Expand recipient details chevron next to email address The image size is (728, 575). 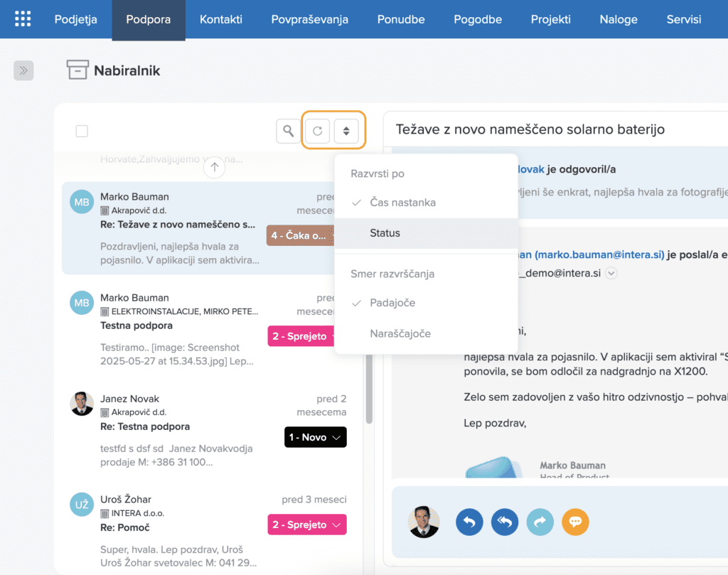[x=611, y=272]
